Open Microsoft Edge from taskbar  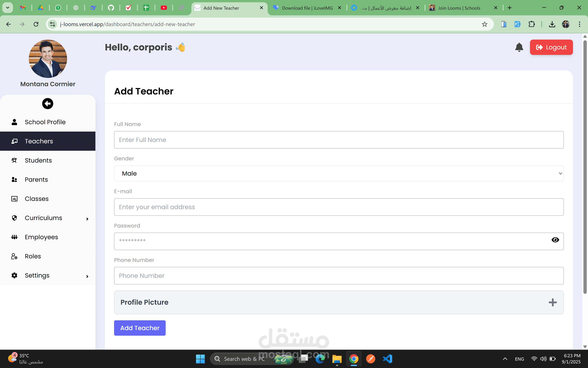click(320, 359)
